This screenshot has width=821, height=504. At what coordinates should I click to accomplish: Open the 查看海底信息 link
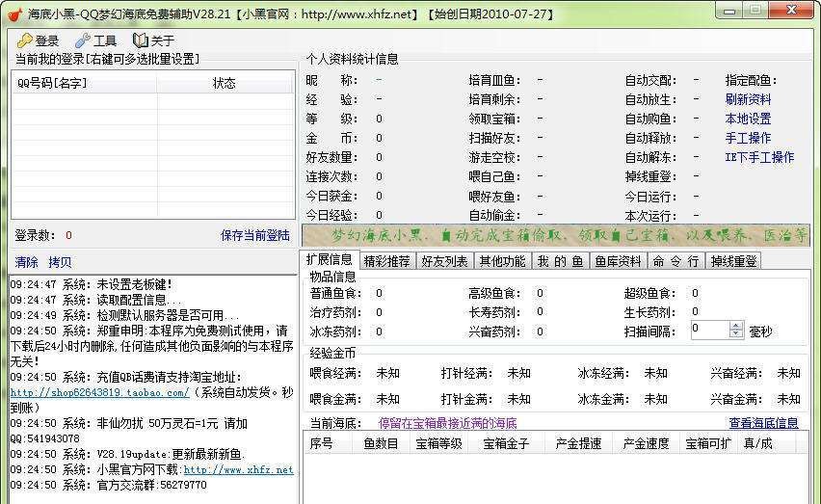click(764, 423)
